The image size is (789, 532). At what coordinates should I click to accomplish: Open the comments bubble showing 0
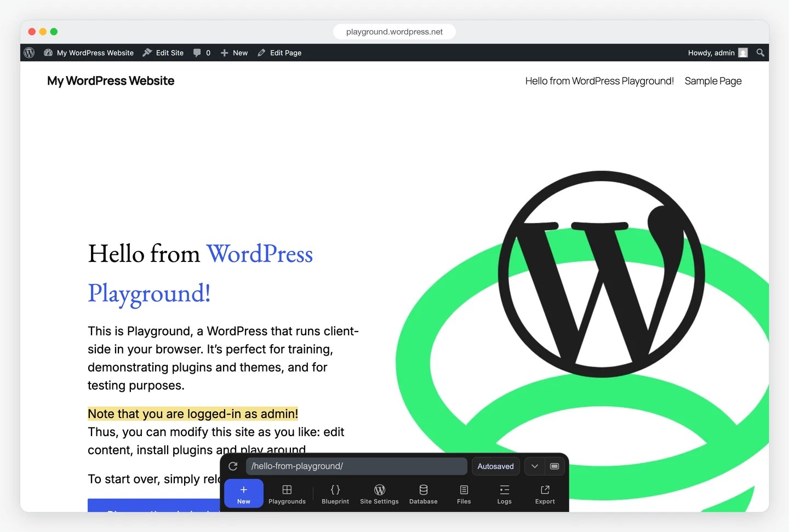click(202, 53)
